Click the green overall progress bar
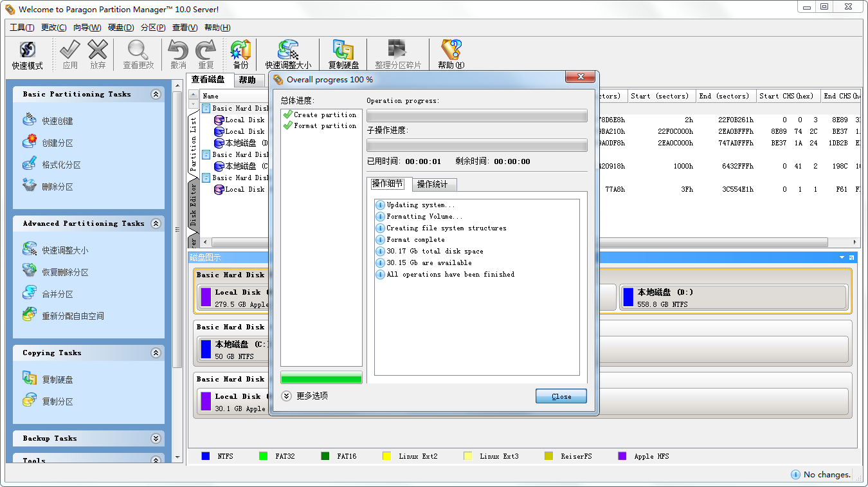Image resolution: width=868 pixels, height=487 pixels. click(x=321, y=378)
